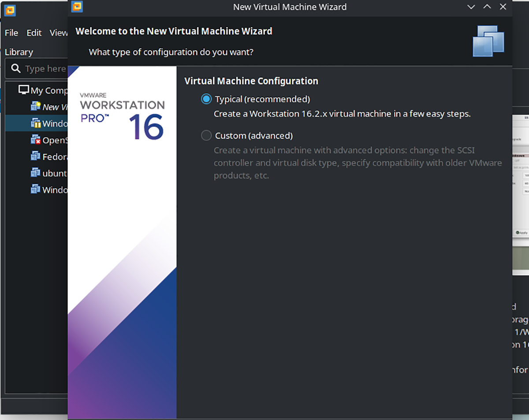Click "What type of configuration do you want?"
The image size is (529, 420).
tap(171, 52)
